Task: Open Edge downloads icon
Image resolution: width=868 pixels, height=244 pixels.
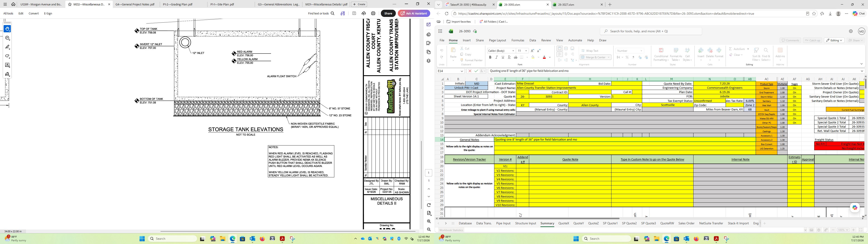Action: click(x=830, y=14)
